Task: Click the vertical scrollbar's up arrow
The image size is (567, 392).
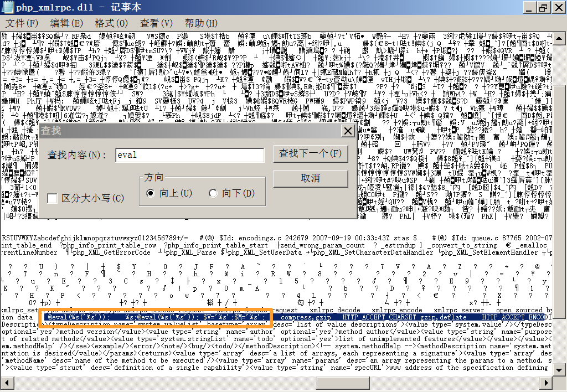Action: click(x=560, y=38)
